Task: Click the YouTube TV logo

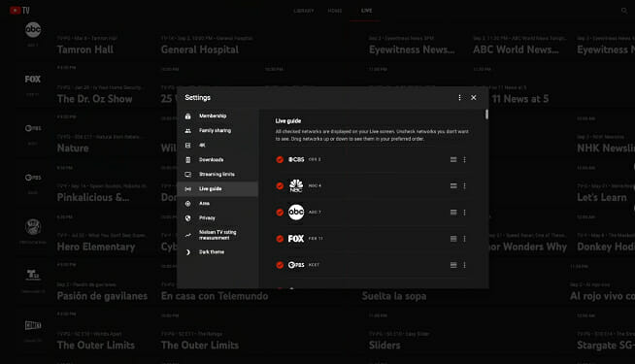Action: click(x=19, y=10)
